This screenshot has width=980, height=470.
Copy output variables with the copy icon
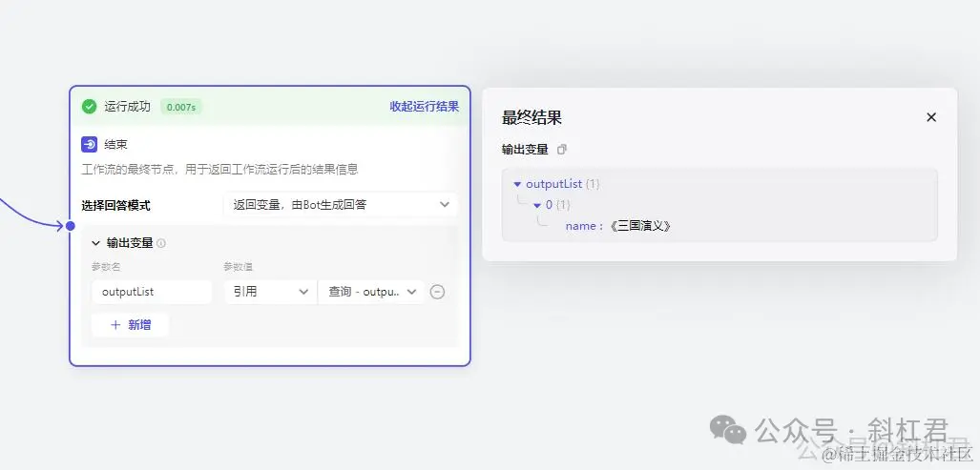click(x=562, y=150)
